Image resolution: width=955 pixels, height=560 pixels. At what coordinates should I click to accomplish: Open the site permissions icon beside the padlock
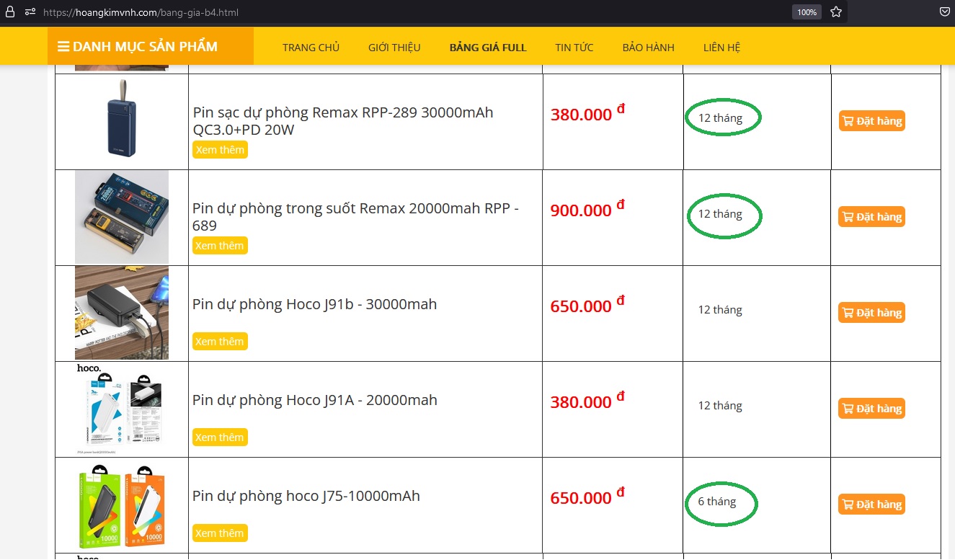click(x=30, y=12)
